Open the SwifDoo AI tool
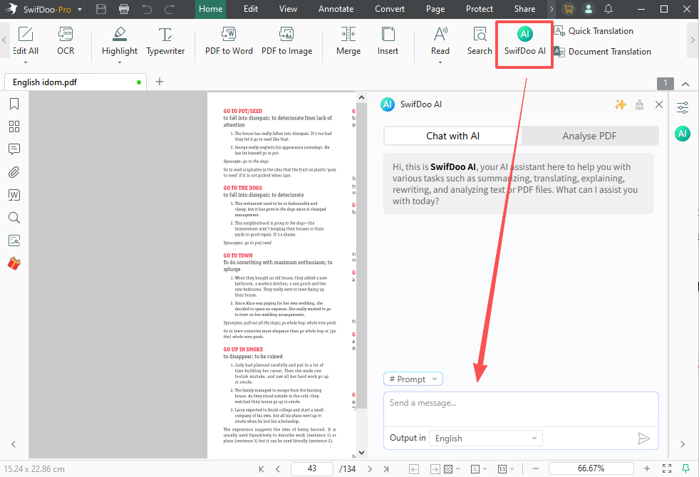 [x=525, y=42]
